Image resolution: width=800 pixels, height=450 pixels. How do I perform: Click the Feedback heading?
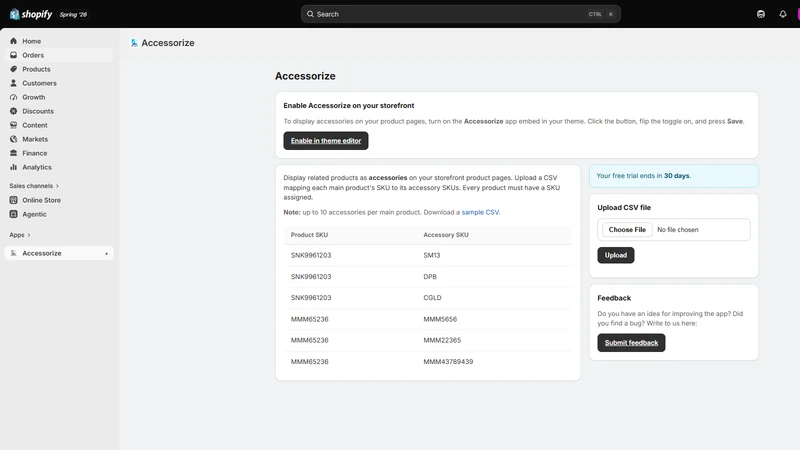(x=614, y=298)
